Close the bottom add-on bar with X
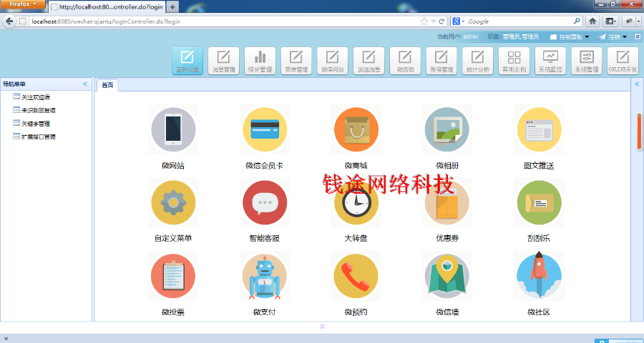This screenshot has width=644, height=343. click(x=6, y=339)
